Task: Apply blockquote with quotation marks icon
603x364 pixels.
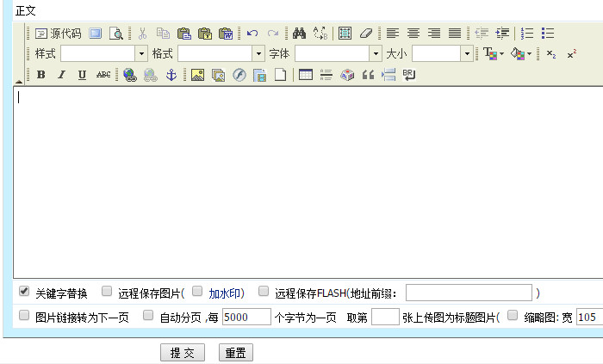Action: click(368, 75)
